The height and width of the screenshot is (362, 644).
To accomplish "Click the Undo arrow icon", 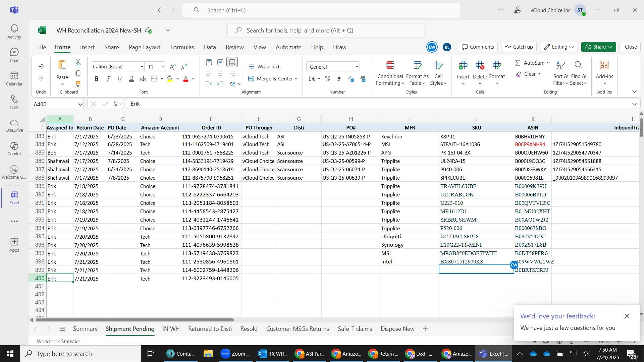I will pos(41,66).
